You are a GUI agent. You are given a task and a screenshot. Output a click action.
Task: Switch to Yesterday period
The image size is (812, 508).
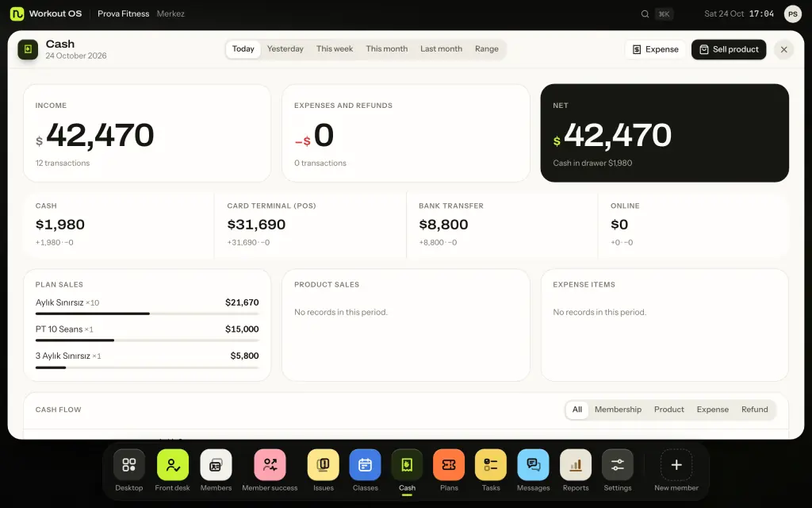coord(285,48)
